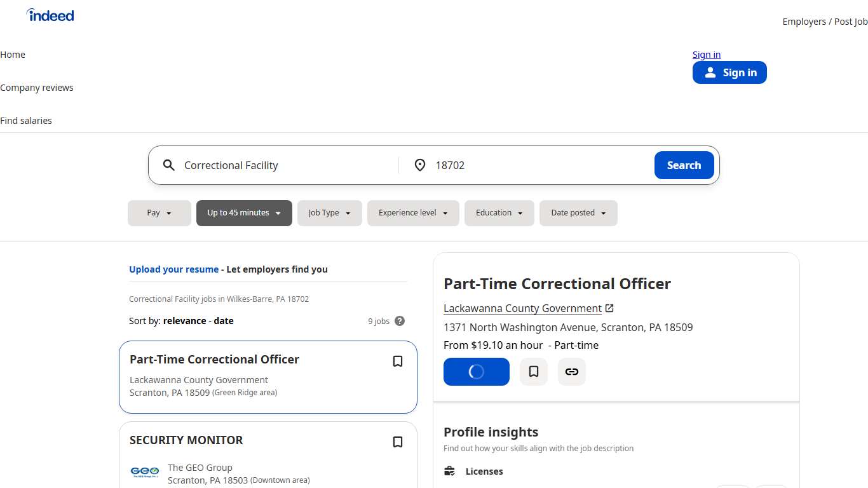Open Lackawanna County Government via external link icon
This screenshot has width=868, height=488.
point(609,308)
